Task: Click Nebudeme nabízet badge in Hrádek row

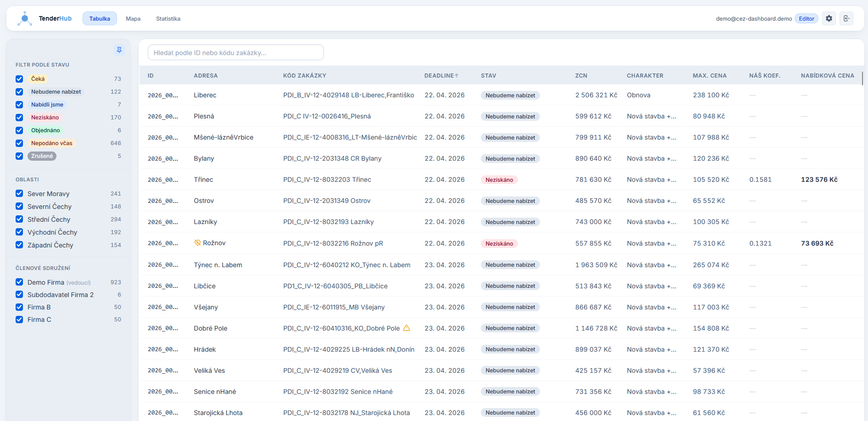Action: [x=510, y=349]
